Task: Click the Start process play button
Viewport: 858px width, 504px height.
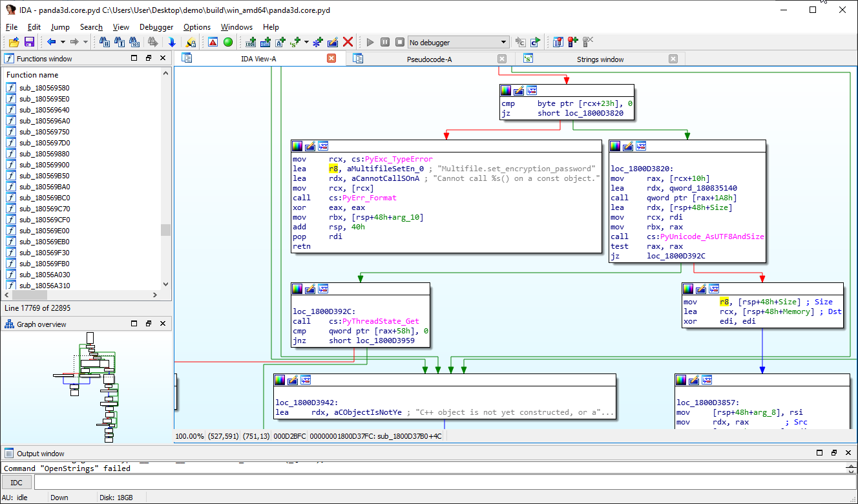Action: pos(370,42)
